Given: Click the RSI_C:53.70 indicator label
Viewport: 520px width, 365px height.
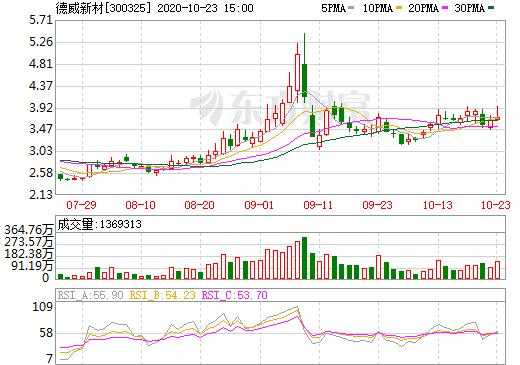Looking at the screenshot, I should tap(235, 295).
